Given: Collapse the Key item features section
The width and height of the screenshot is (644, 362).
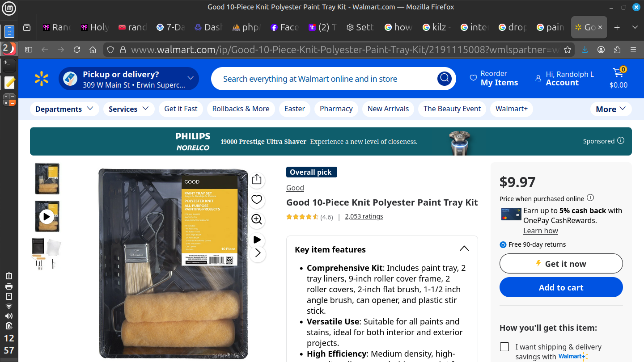Looking at the screenshot, I should [x=464, y=249].
